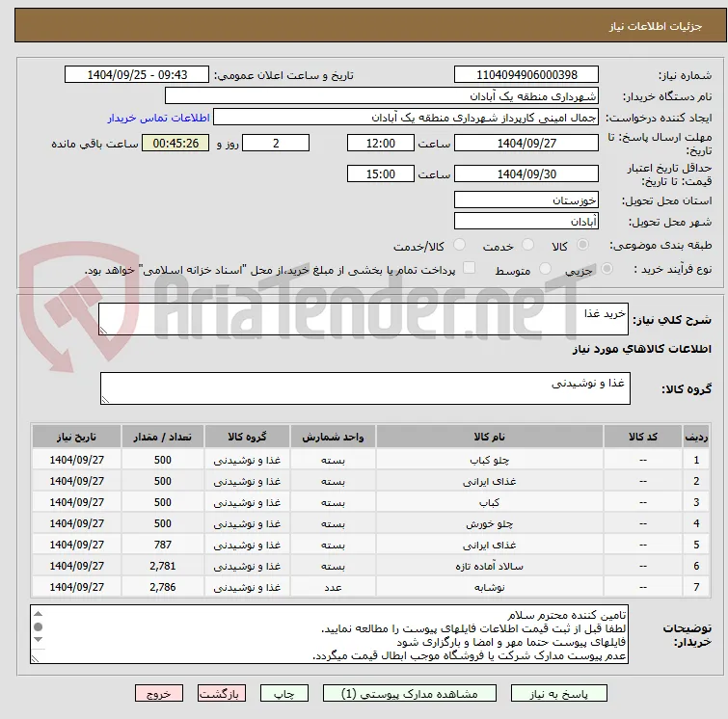Select the کباب item in row 3

490,503
